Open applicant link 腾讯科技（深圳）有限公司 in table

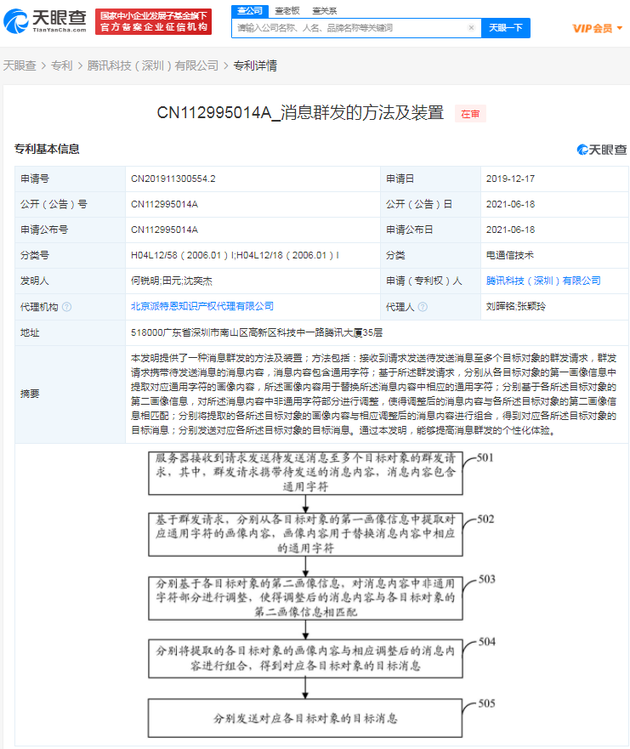tap(544, 280)
